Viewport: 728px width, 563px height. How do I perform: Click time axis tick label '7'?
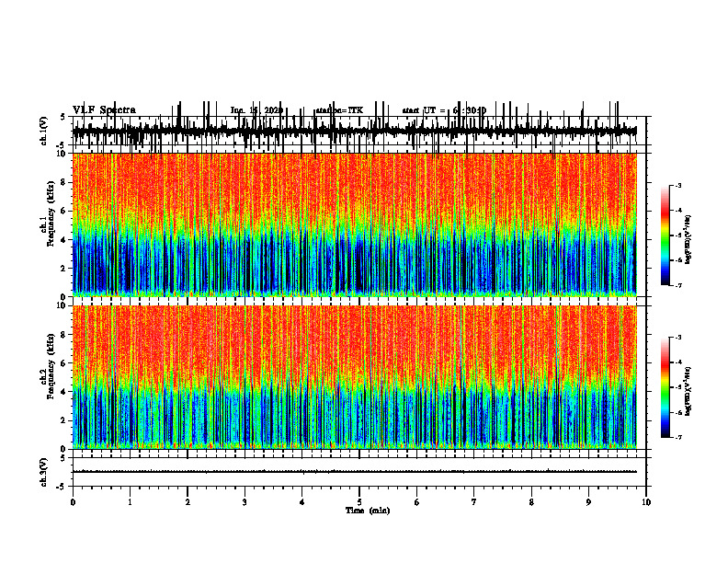(x=474, y=502)
